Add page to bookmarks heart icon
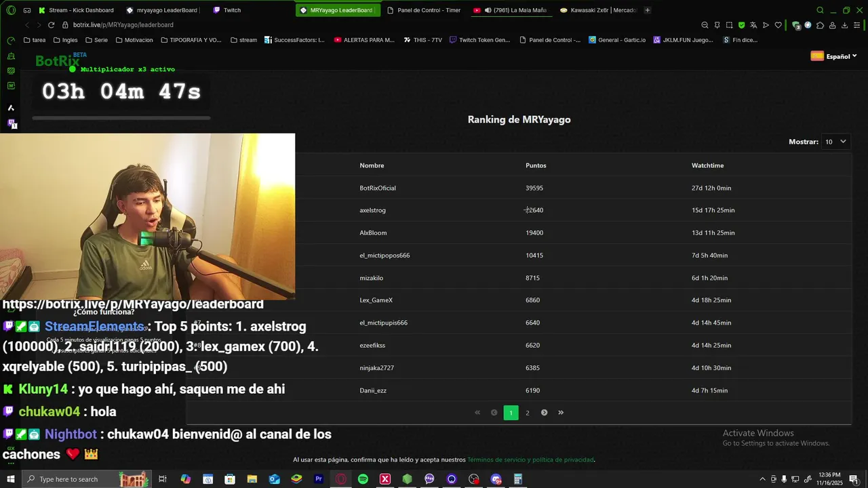 pos(778,25)
